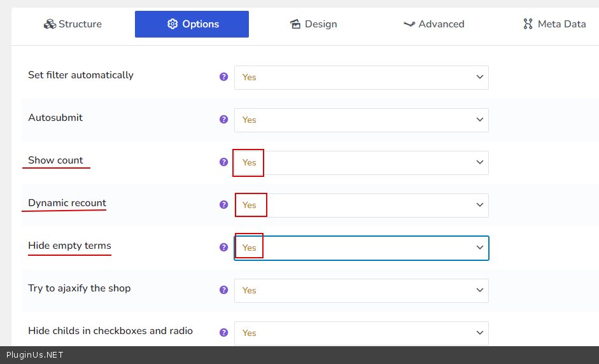Image resolution: width=599 pixels, height=364 pixels.
Task: Click help icon for Try to ajaxify the shop
Action: [x=223, y=290]
